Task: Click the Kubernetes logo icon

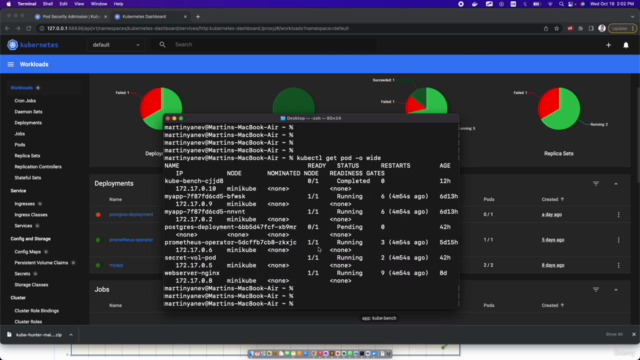Action: (12, 45)
